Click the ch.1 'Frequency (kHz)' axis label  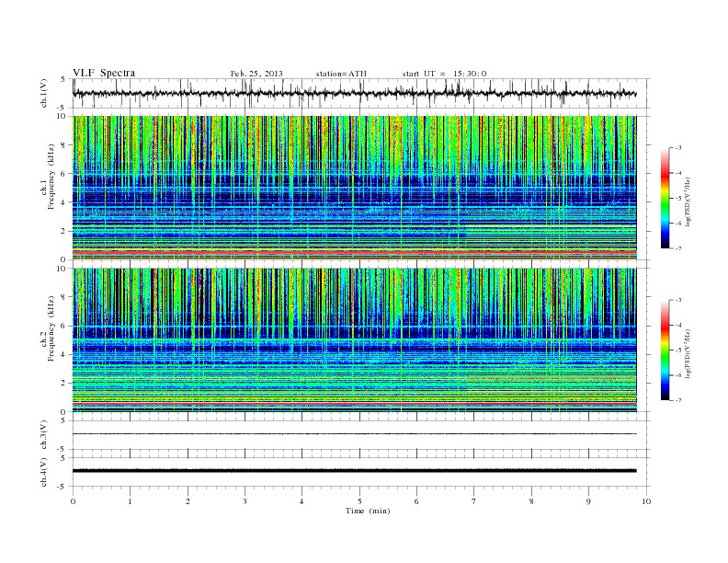(x=51, y=177)
